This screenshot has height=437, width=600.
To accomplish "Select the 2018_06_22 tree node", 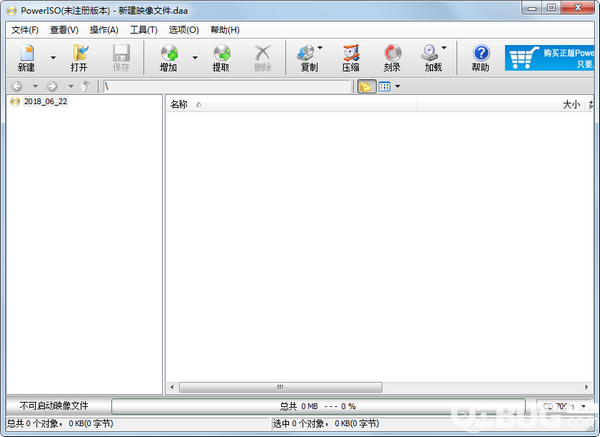I will (46, 101).
